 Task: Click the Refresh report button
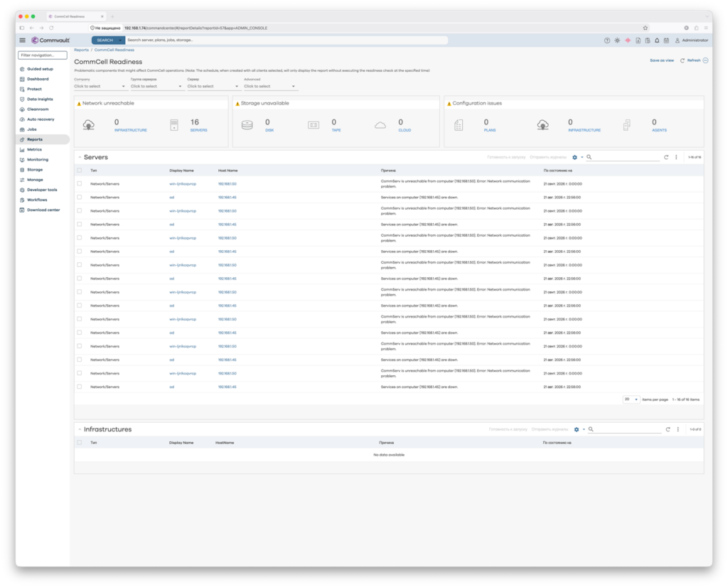click(691, 60)
